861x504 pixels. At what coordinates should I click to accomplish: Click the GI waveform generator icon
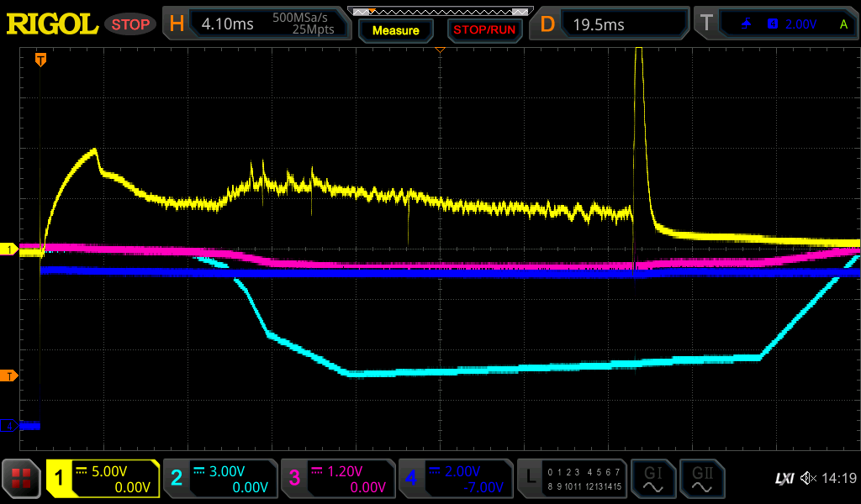click(x=652, y=479)
